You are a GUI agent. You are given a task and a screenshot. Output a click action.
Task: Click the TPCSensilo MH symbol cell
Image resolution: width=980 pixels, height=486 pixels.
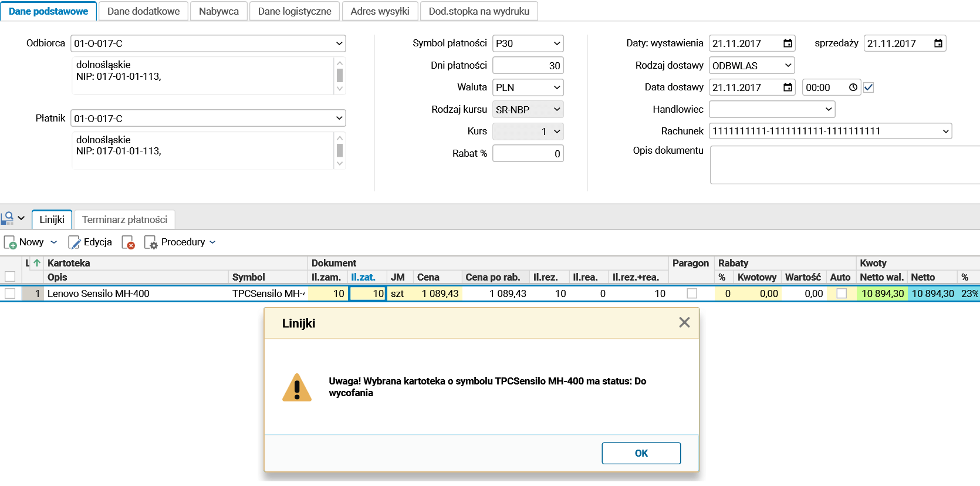coord(268,293)
